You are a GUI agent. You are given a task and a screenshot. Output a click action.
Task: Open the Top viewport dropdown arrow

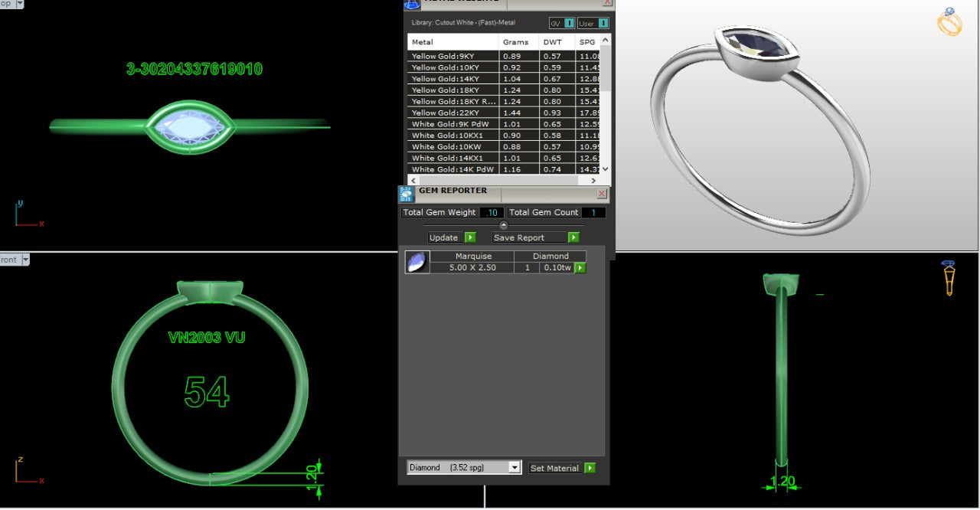(x=19, y=4)
